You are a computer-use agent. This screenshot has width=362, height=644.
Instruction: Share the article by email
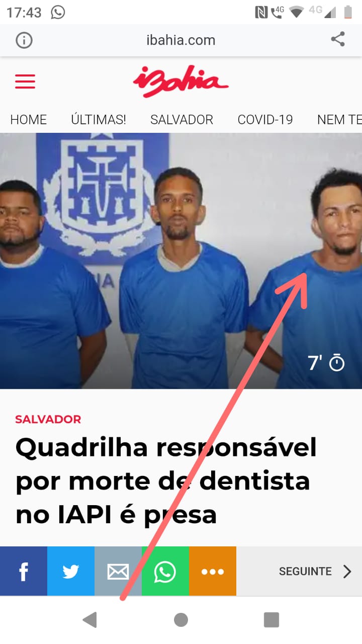[x=118, y=571]
